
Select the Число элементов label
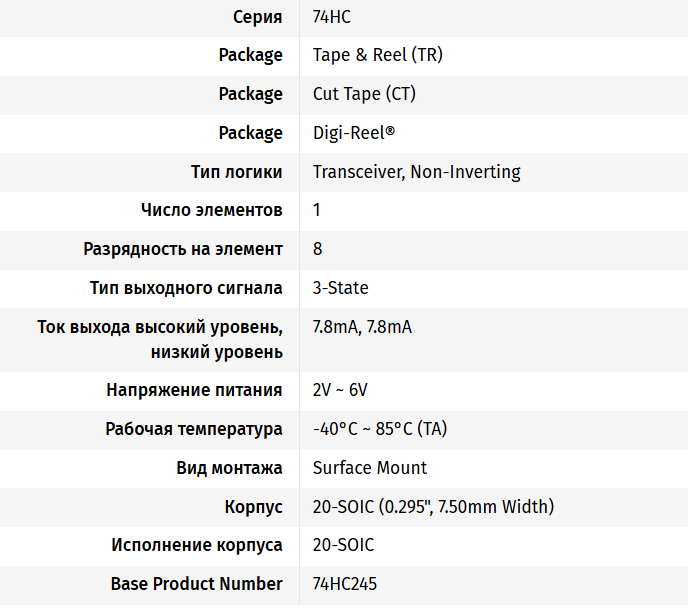point(212,210)
